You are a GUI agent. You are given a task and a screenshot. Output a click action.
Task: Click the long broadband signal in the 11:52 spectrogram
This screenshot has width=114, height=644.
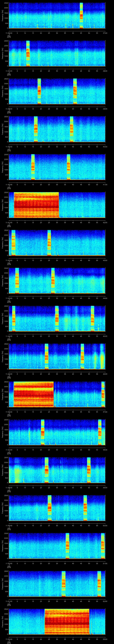click(67, 621)
